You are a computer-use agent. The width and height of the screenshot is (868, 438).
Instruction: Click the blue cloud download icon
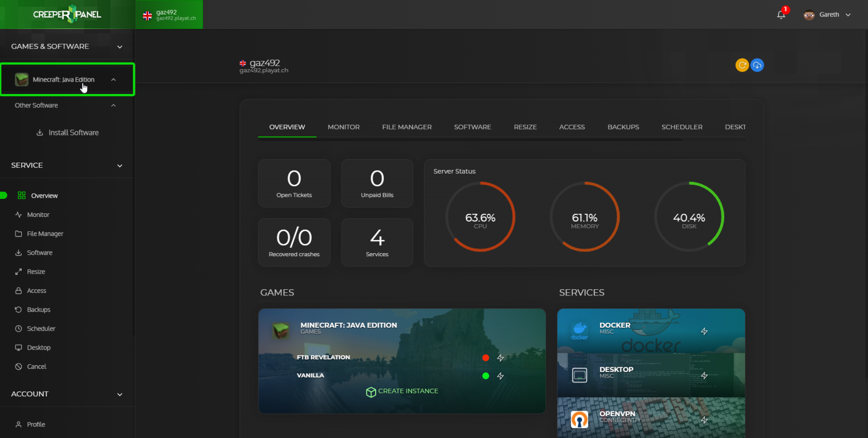pos(757,65)
